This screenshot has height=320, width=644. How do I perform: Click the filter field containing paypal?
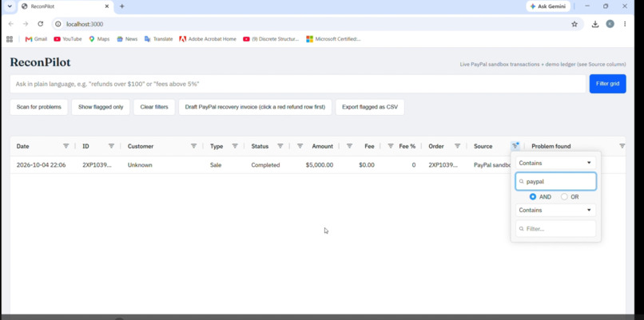(555, 181)
